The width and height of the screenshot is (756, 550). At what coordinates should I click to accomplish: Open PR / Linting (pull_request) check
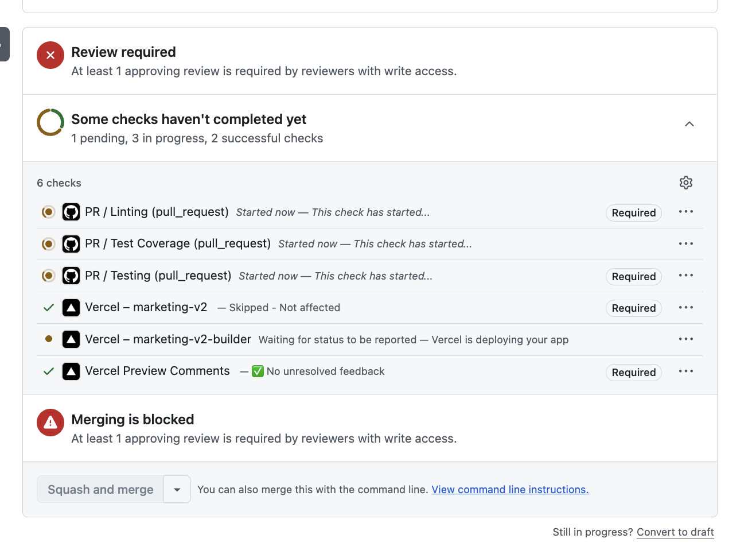(x=157, y=212)
